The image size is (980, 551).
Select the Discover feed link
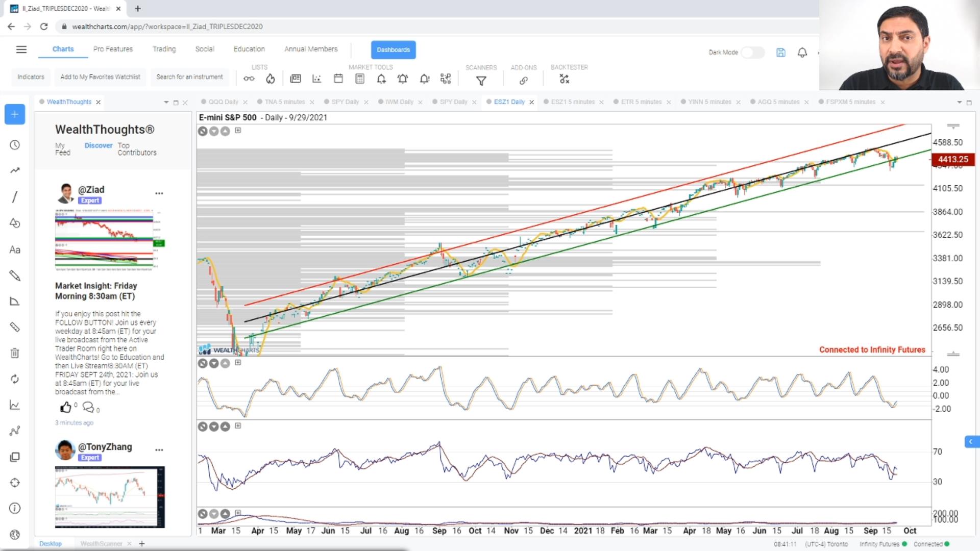click(x=99, y=145)
